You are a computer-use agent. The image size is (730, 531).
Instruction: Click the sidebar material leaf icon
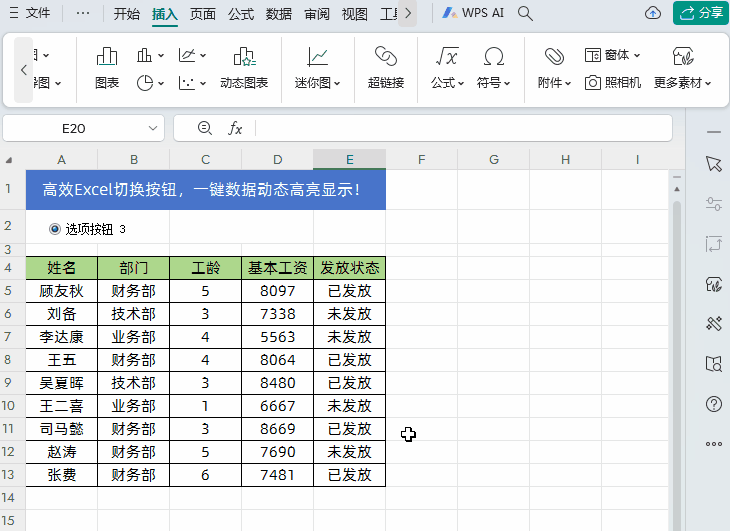point(714,283)
